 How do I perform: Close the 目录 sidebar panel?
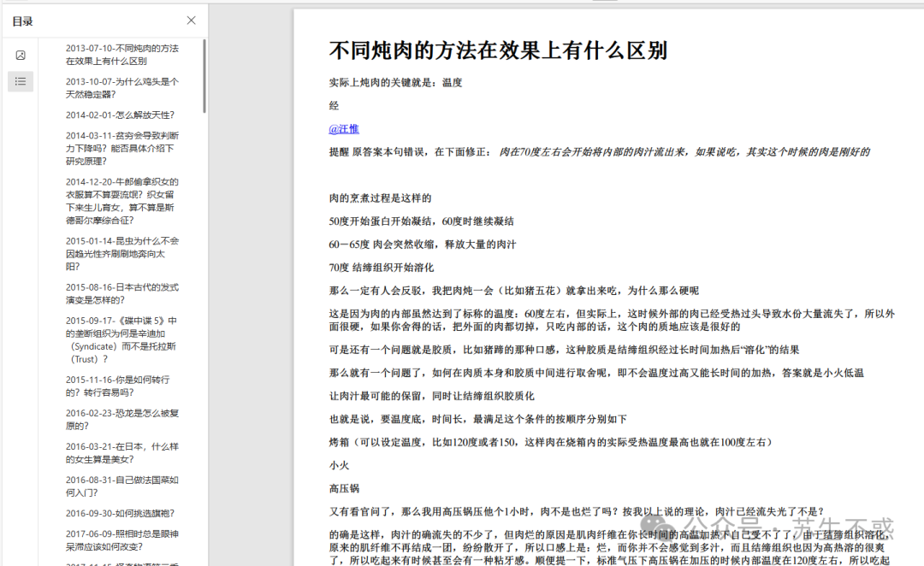point(191,20)
